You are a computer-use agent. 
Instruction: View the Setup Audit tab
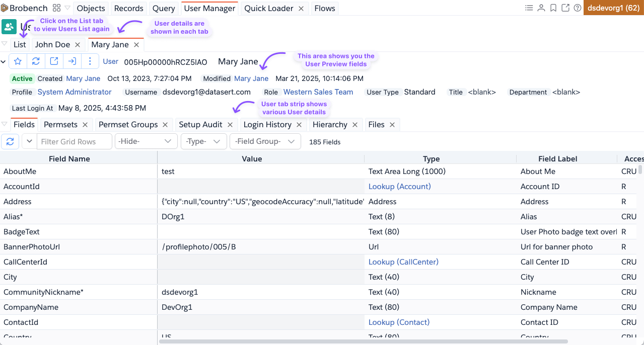(200, 125)
